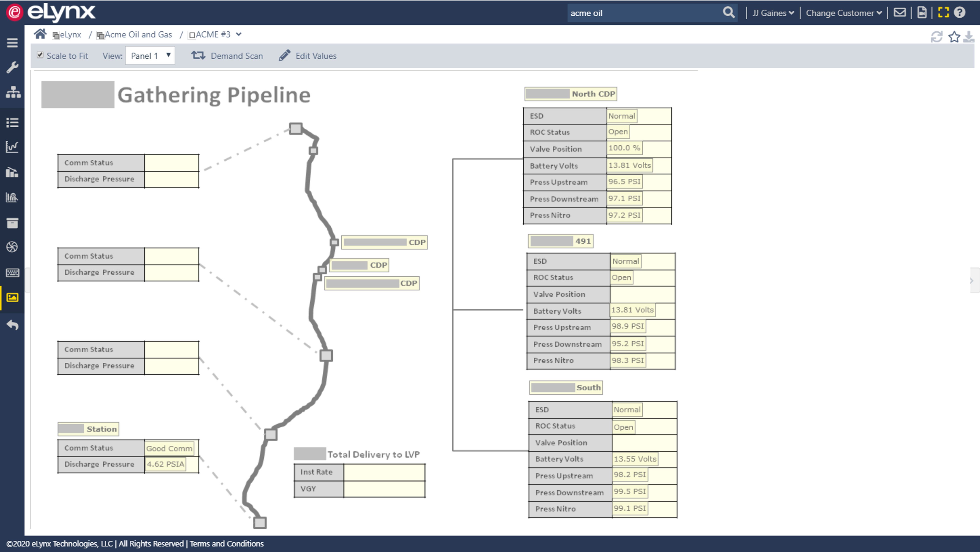Click the favorite star icon
Viewport: 980px width, 552px height.
click(954, 37)
